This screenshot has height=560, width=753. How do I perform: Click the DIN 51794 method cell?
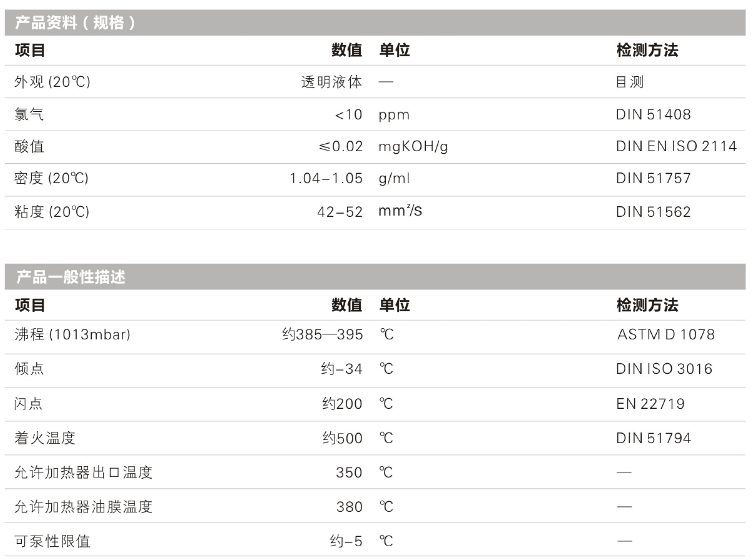[x=653, y=438]
